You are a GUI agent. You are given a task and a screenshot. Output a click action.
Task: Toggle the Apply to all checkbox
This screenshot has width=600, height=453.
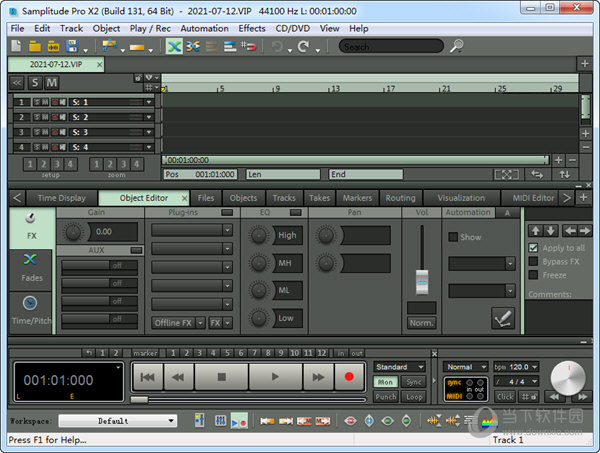[x=533, y=248]
